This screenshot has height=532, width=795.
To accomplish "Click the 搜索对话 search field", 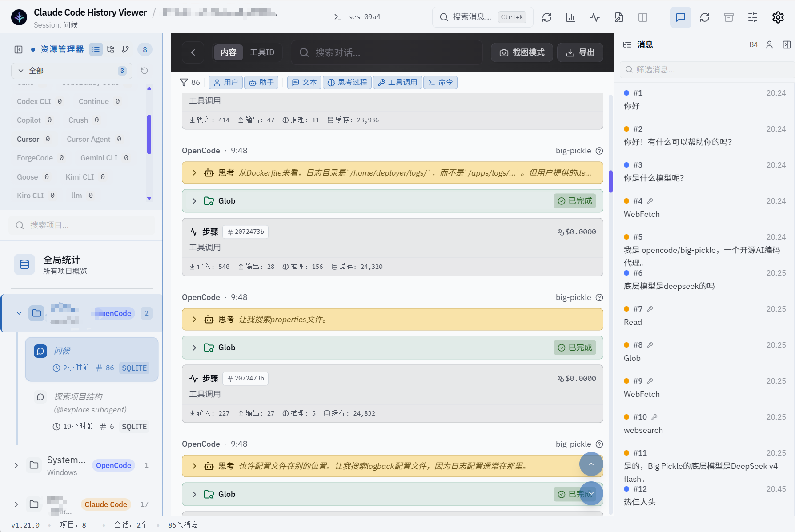I will (x=387, y=52).
